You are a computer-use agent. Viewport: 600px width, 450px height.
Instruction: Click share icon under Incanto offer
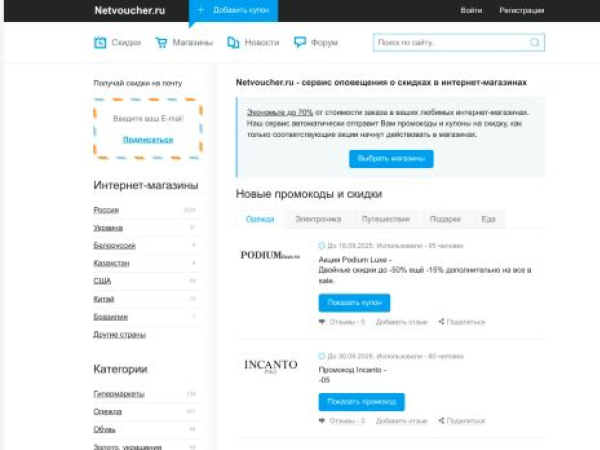442,421
